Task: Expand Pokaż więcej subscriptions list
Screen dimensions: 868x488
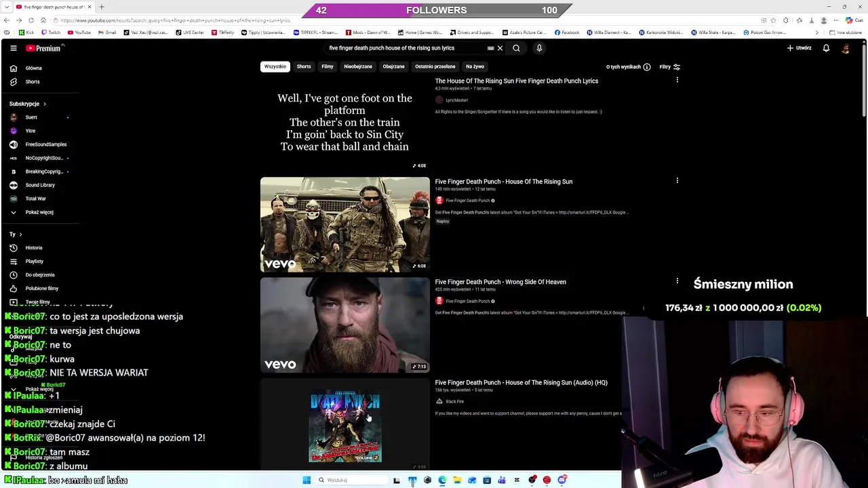Action: click(x=41, y=212)
